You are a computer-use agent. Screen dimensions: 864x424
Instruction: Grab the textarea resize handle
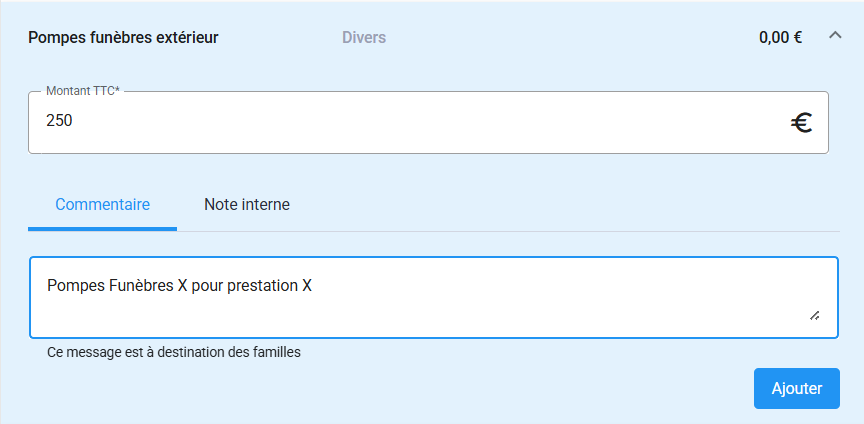[x=815, y=316]
